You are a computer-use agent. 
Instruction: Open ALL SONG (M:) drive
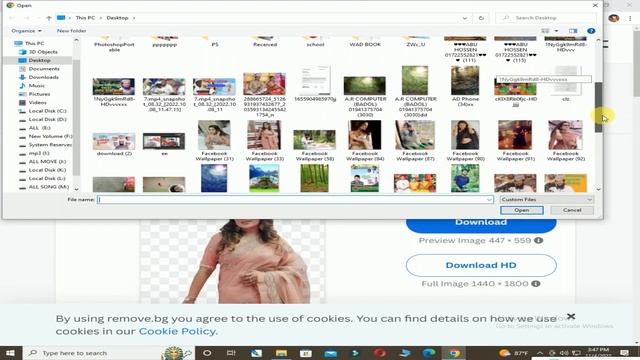(48, 187)
